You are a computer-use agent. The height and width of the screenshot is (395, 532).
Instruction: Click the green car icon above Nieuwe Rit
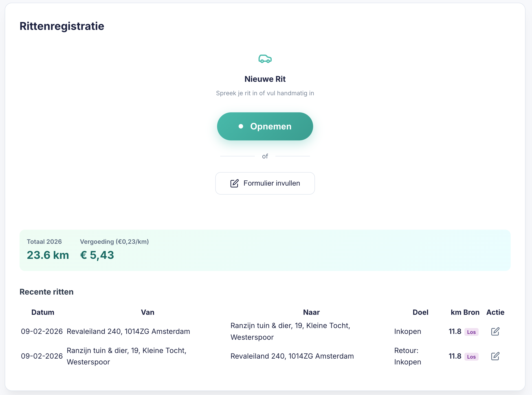[x=265, y=59]
